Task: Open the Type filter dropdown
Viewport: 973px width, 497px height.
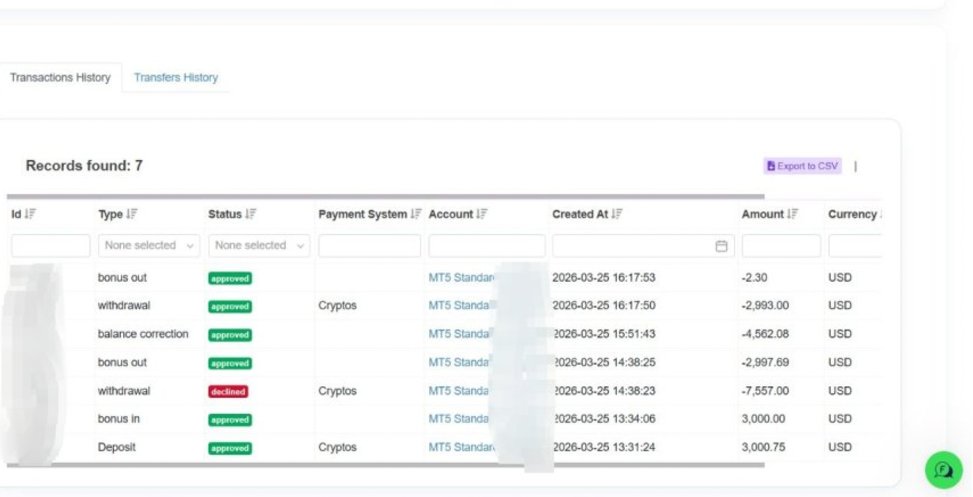Action: click(149, 246)
